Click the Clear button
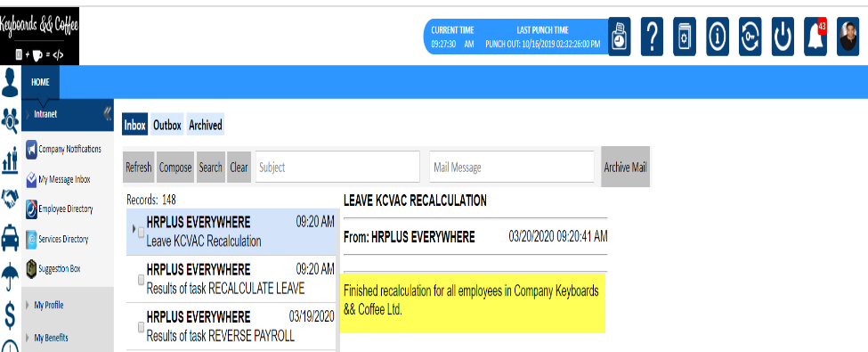868x352 pixels. (x=239, y=167)
